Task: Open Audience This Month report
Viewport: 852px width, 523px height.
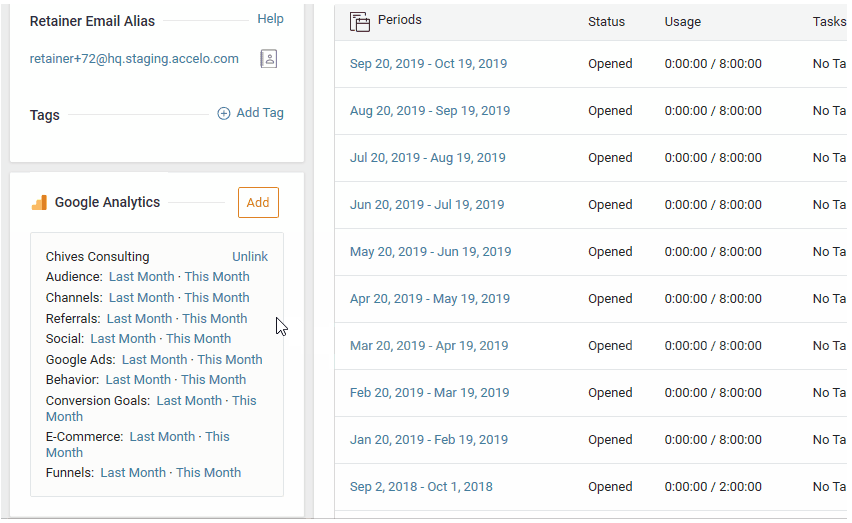Action: [x=217, y=277]
